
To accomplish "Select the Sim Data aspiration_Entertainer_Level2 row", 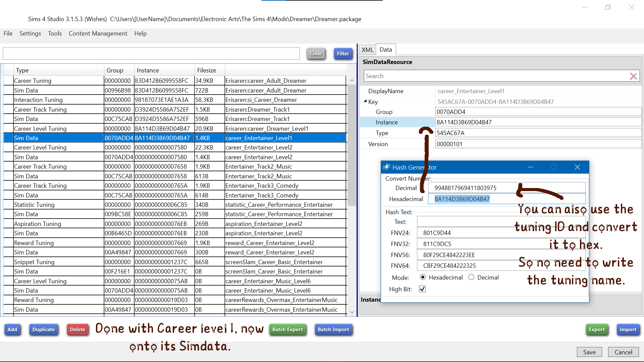I will pos(175,233).
